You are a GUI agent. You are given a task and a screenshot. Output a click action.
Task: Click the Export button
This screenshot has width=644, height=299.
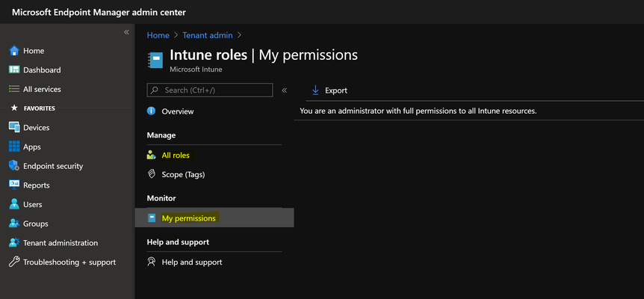point(329,90)
